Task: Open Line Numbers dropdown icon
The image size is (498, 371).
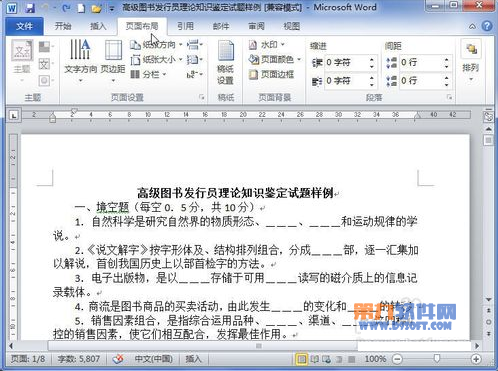Action: click(195, 60)
